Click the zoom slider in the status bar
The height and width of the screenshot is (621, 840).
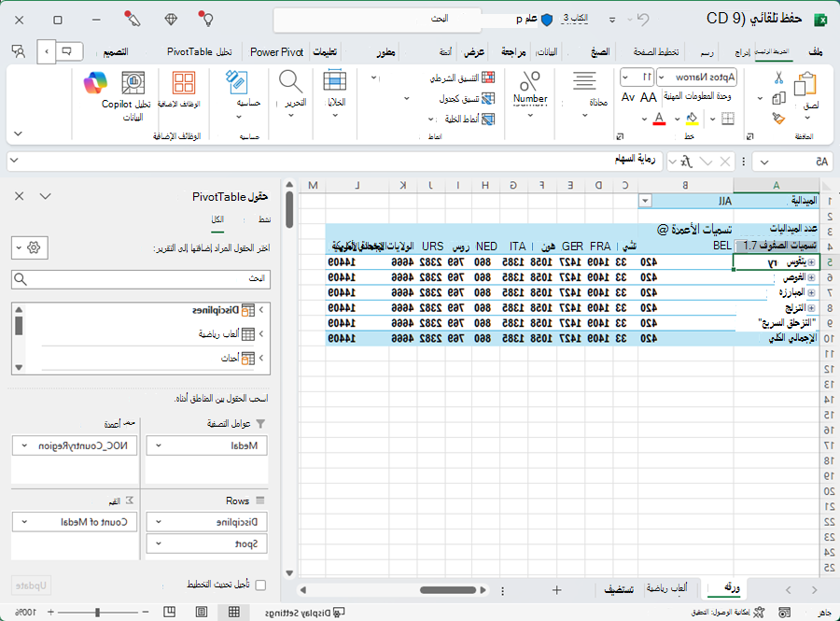coord(97,612)
